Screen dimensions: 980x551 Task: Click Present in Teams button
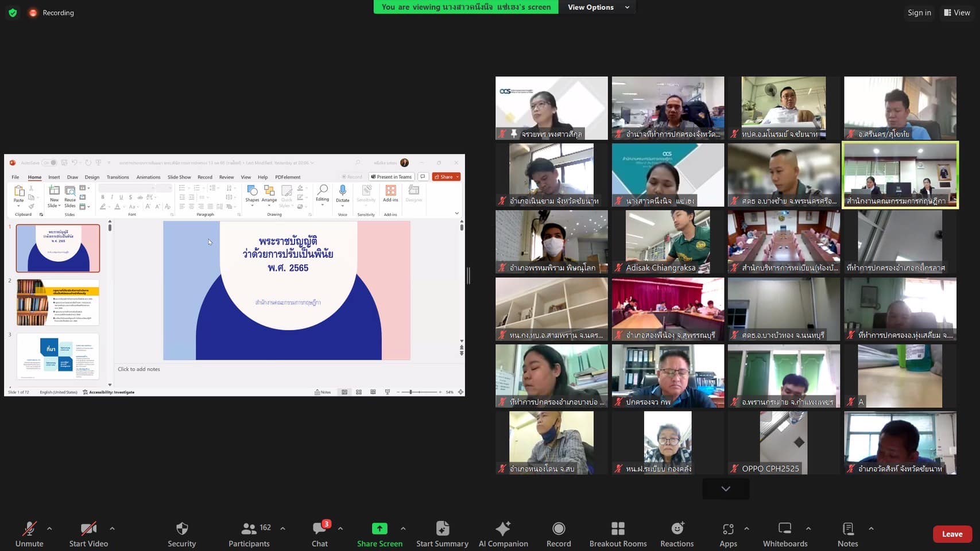tap(392, 177)
